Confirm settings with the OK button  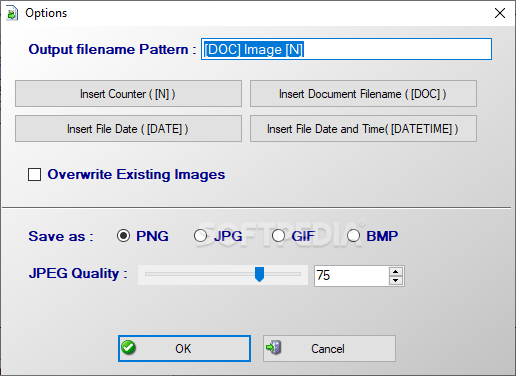tap(184, 348)
